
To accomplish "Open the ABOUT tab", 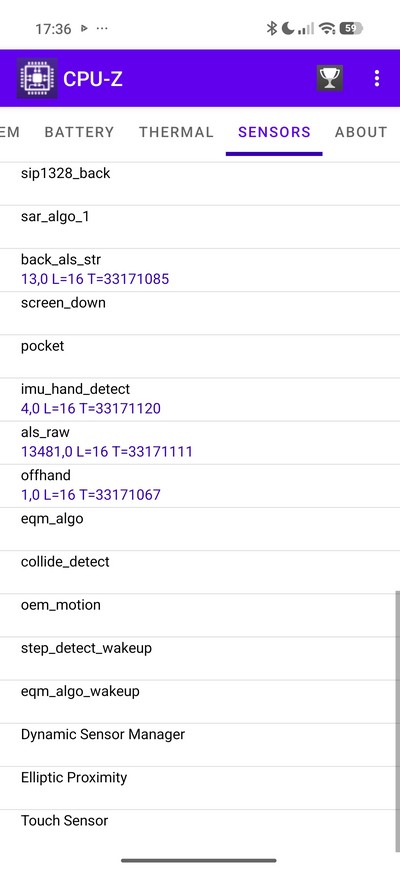I will click(361, 132).
